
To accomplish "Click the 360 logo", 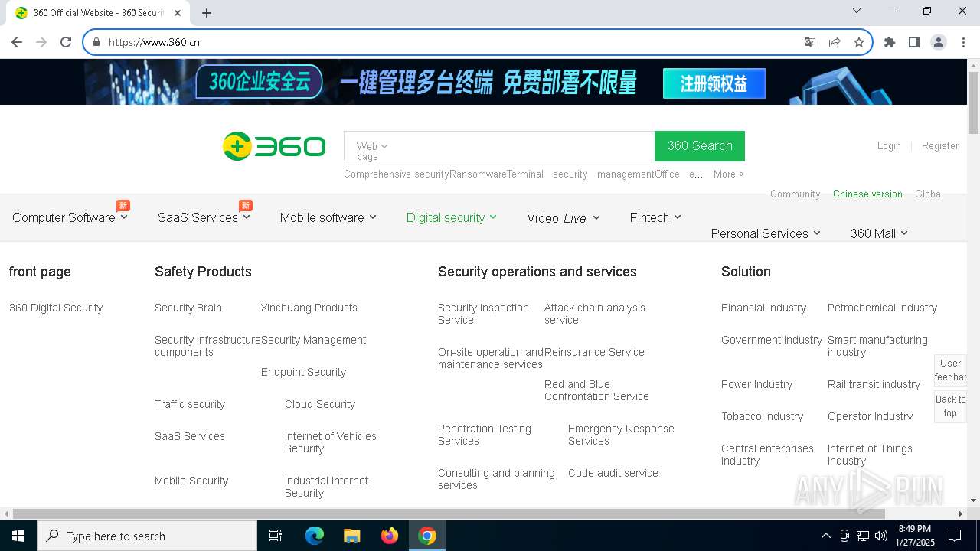I will (274, 145).
